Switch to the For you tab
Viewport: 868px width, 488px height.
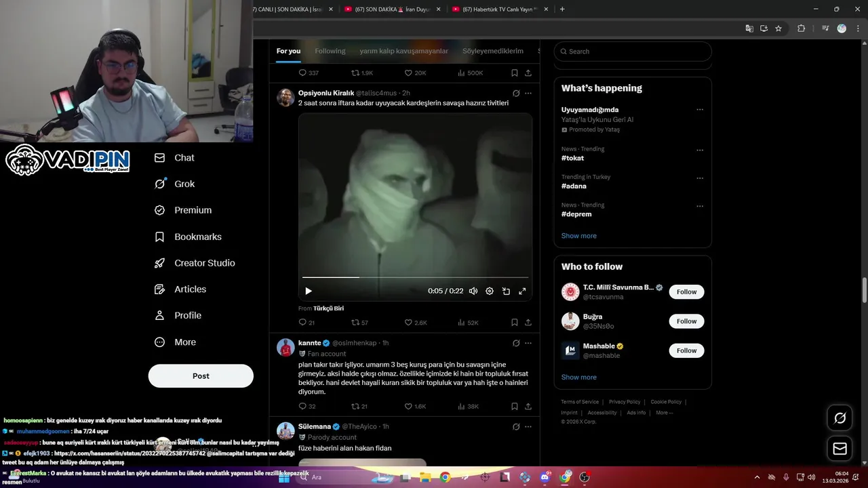(288, 51)
